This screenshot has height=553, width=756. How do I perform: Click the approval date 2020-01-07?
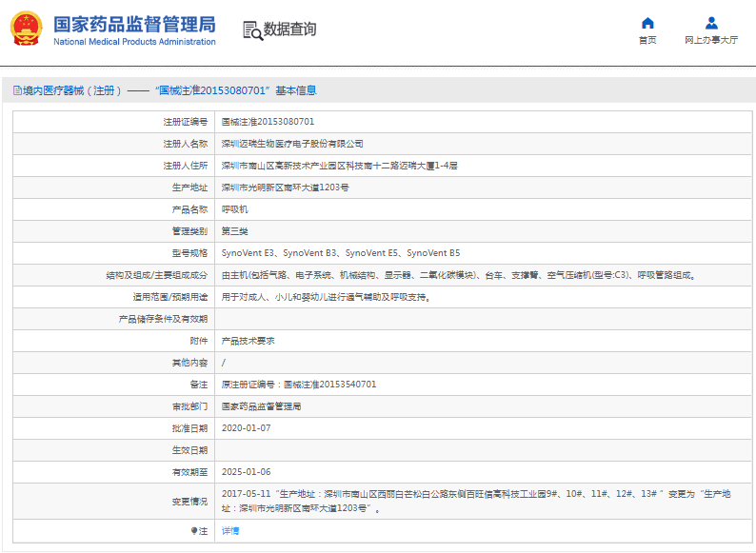coord(246,428)
